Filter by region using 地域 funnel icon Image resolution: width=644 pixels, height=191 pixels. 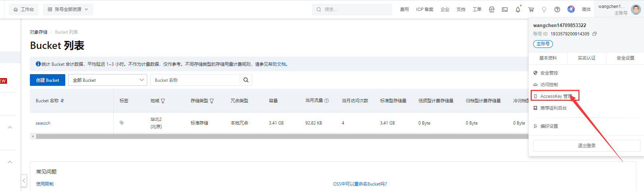163,101
